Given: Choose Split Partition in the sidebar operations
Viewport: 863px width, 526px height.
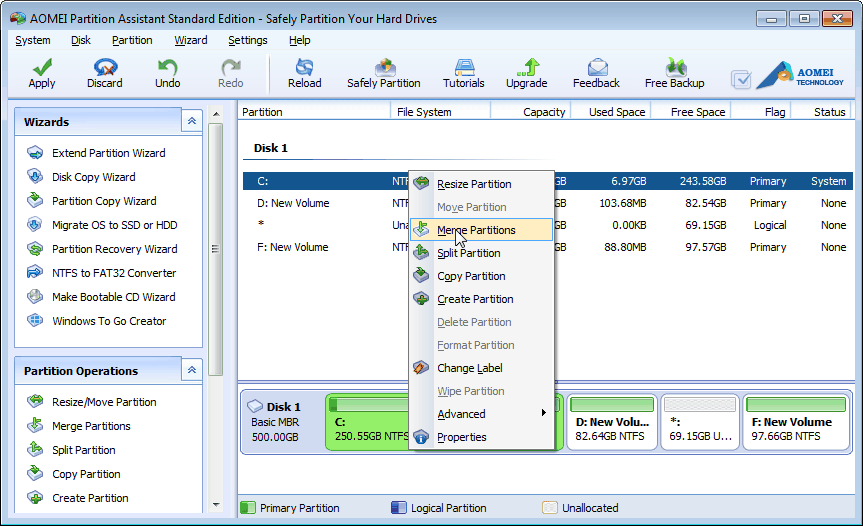Looking at the screenshot, I should click(84, 450).
